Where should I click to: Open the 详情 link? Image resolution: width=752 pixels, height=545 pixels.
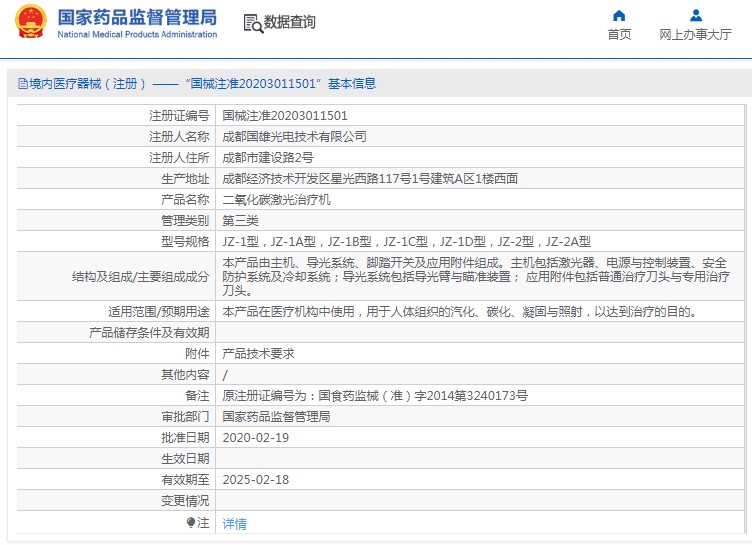[235, 523]
